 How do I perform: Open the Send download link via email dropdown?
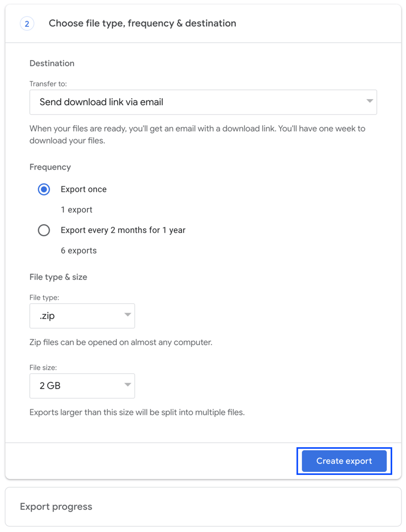point(203,102)
